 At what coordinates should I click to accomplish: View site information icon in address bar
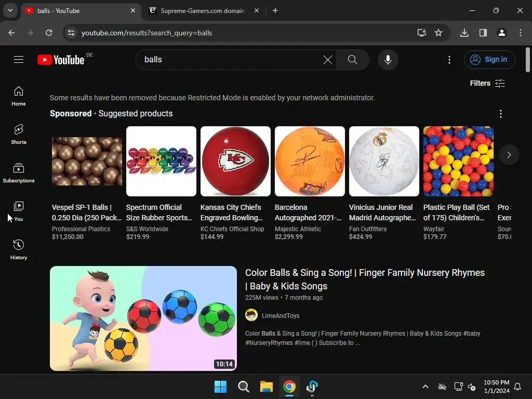tap(71, 33)
